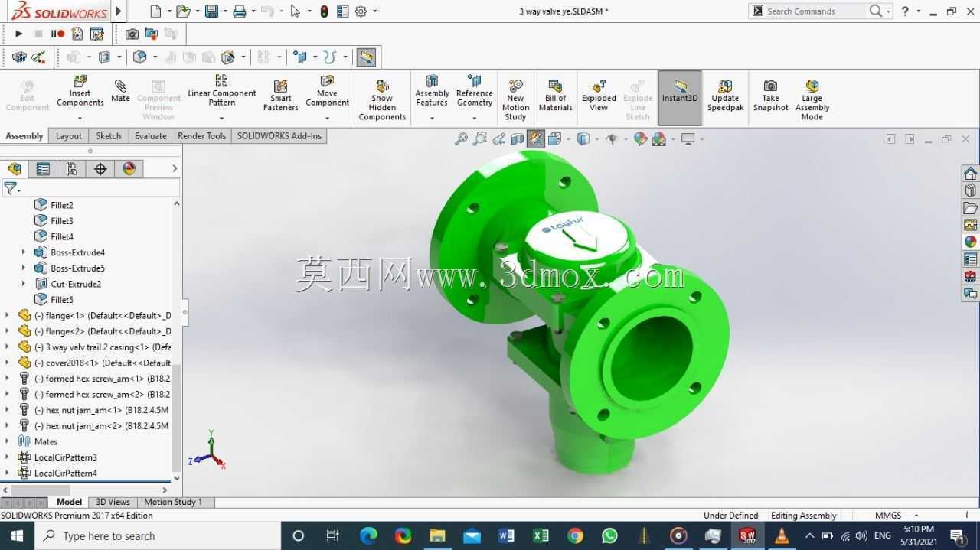Switch to the PropertyManager tab icon
The image size is (980, 550).
coord(43,169)
